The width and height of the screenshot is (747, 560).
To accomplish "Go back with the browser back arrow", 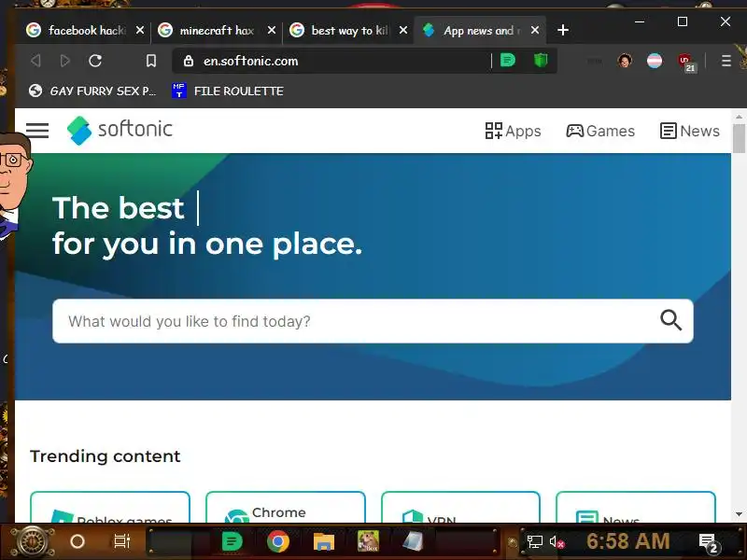I will (35, 61).
